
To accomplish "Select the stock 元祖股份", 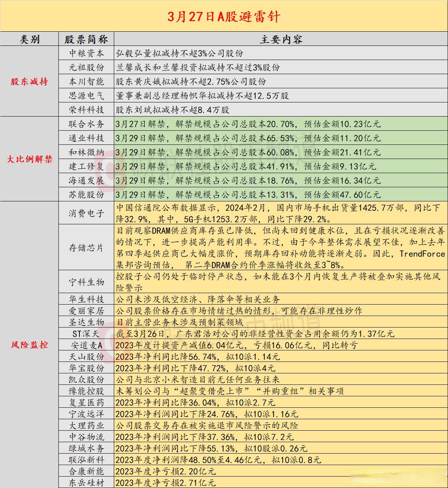I will point(86,67).
